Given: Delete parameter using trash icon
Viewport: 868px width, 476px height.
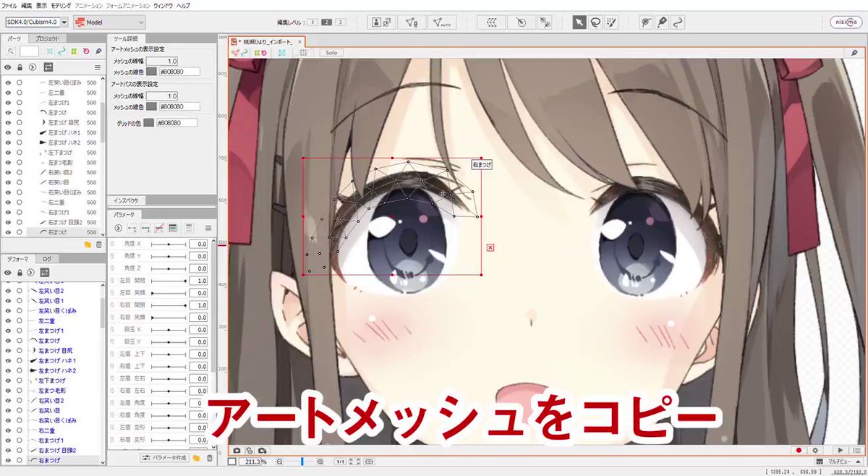Looking at the screenshot, I should [210, 457].
